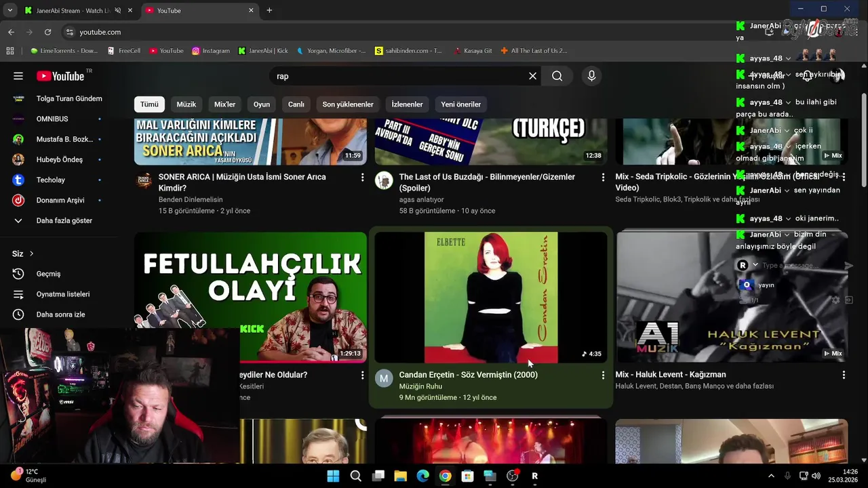Toggle the microphone icon in the system tray
This screenshot has width=868, height=488.
pyautogui.click(x=787, y=476)
